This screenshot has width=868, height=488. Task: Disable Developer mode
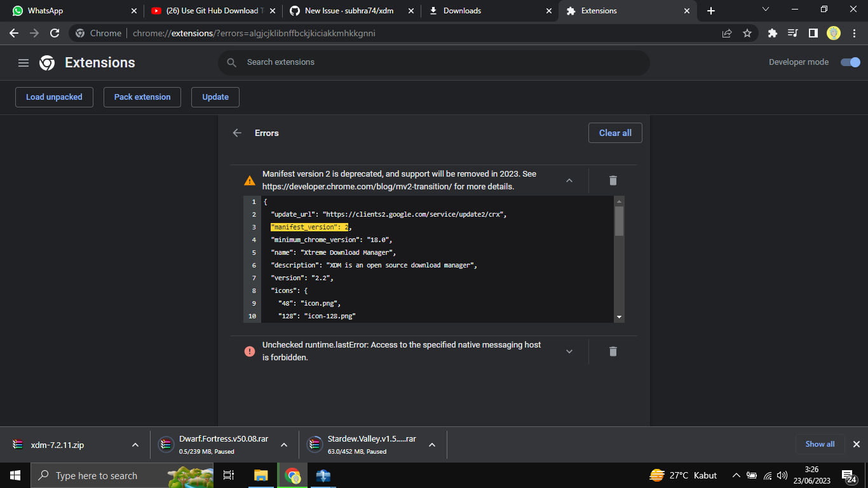850,62
